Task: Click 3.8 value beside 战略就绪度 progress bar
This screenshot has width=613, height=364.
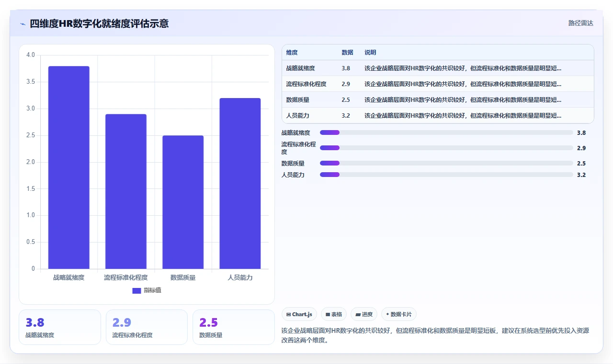Action: (581, 133)
